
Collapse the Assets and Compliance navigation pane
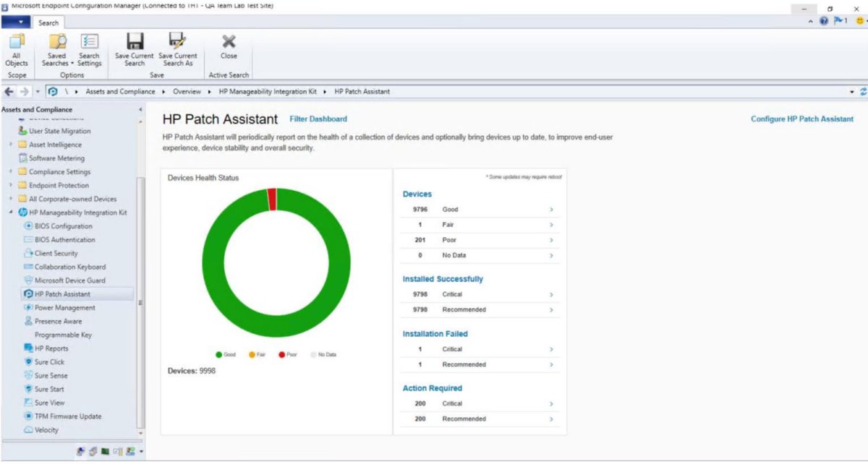(x=140, y=110)
